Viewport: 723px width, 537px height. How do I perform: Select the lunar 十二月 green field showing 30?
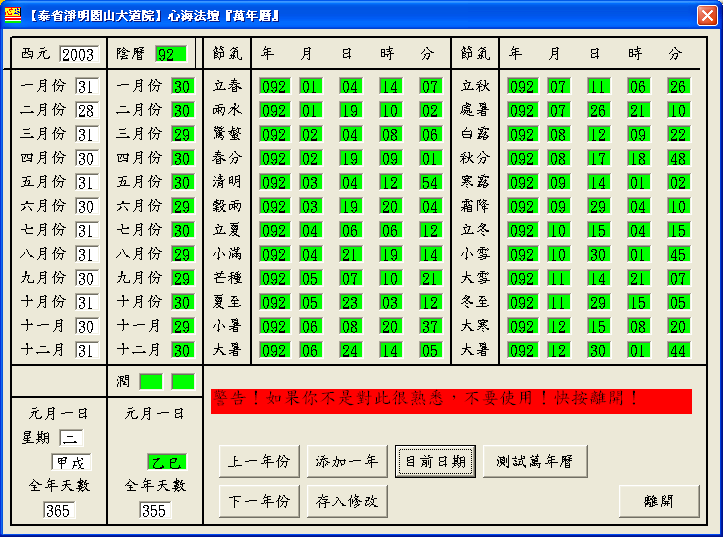click(183, 350)
